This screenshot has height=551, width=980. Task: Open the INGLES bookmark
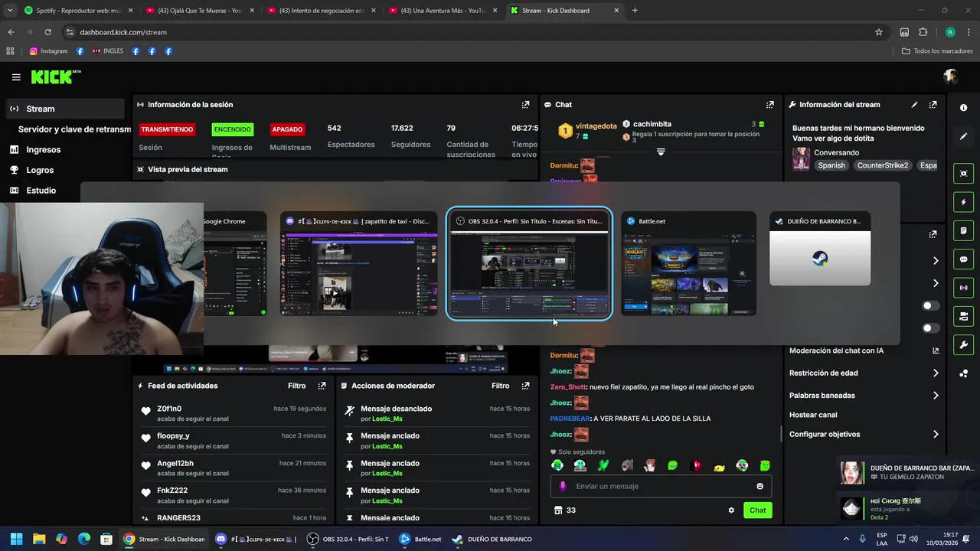coord(107,51)
